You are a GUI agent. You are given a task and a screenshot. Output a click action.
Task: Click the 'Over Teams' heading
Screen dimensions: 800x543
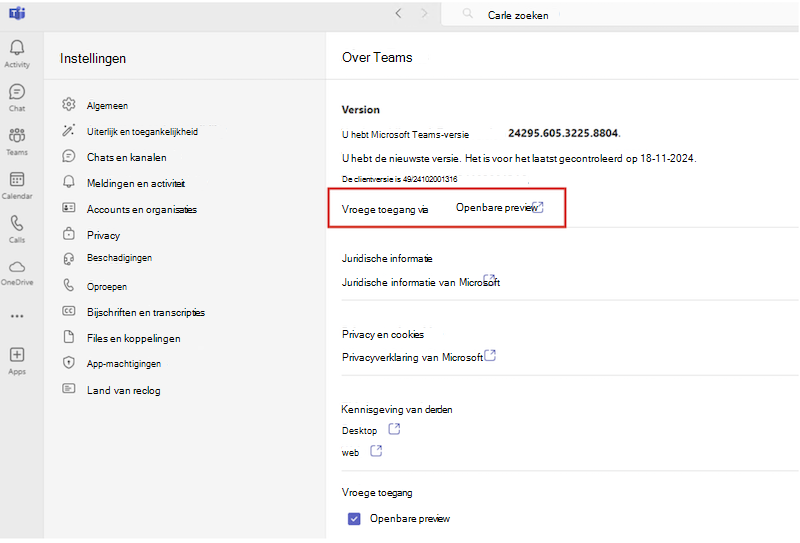tap(377, 58)
